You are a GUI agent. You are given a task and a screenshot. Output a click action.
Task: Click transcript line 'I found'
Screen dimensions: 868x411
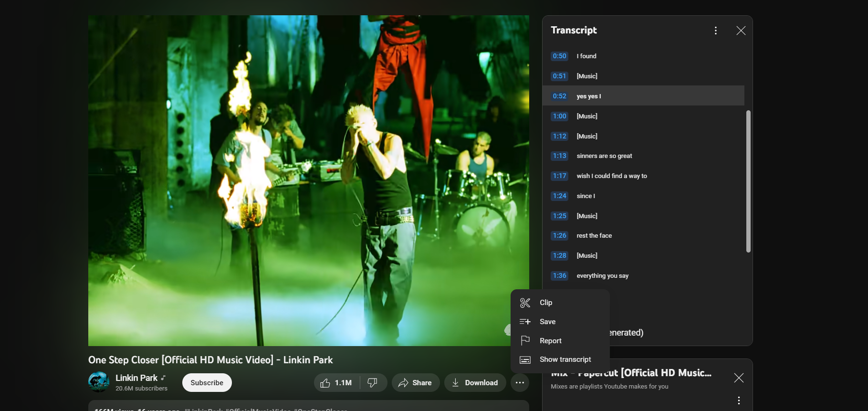pyautogui.click(x=586, y=56)
